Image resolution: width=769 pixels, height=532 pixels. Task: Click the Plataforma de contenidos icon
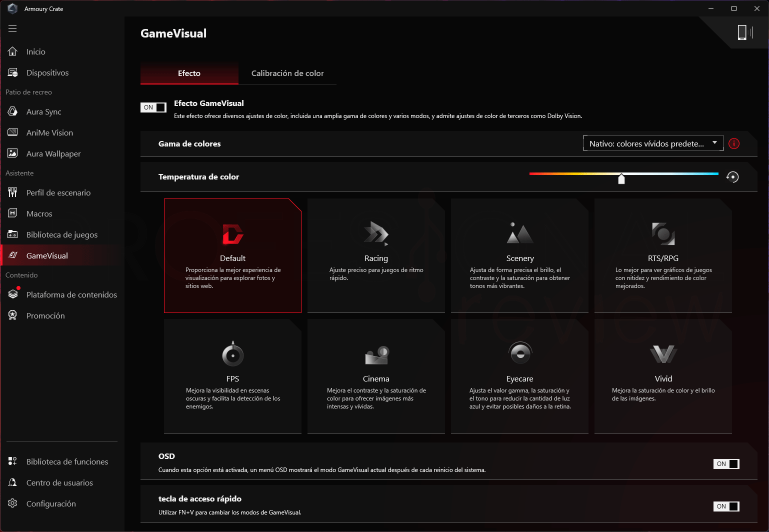[13, 294]
